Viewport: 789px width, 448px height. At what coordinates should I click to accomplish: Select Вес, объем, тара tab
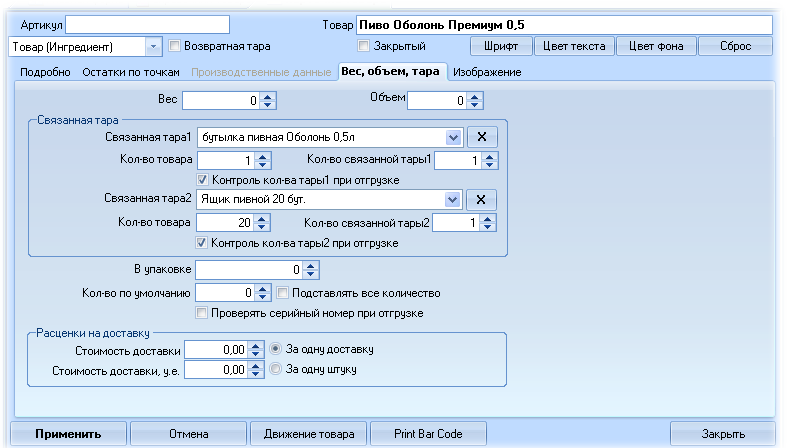tap(390, 71)
